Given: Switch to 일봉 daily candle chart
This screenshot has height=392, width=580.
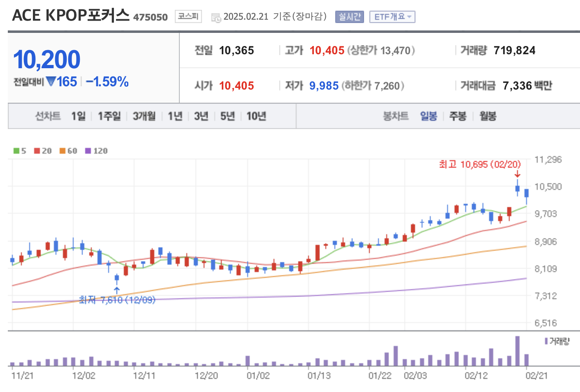Looking at the screenshot, I should coord(429,116).
